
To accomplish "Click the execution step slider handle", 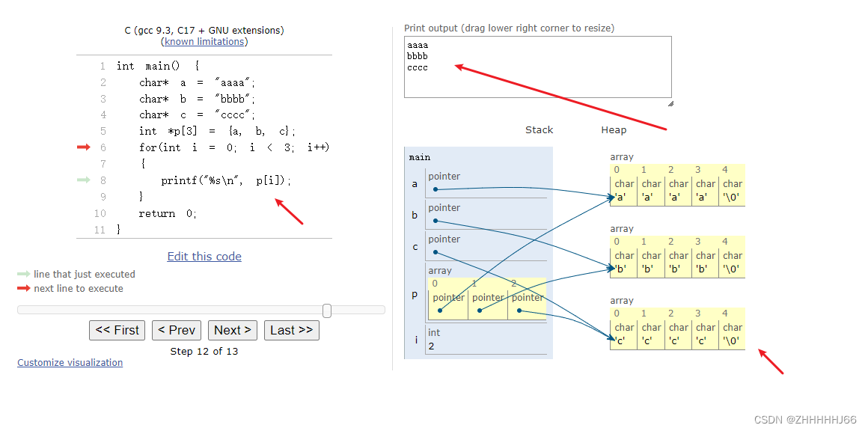I will coord(327,311).
